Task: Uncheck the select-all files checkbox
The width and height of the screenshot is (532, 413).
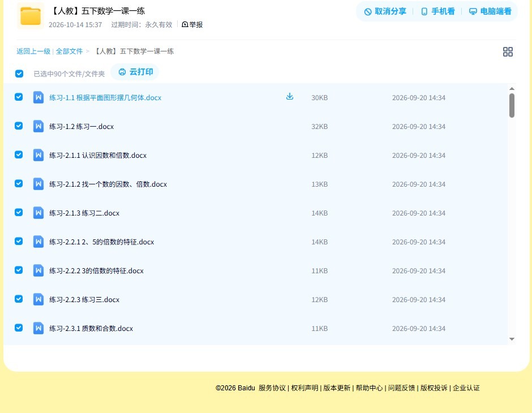Action: coord(19,74)
